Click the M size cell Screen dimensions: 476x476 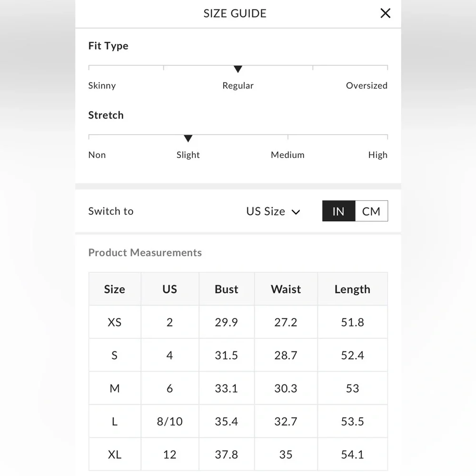pos(115,388)
